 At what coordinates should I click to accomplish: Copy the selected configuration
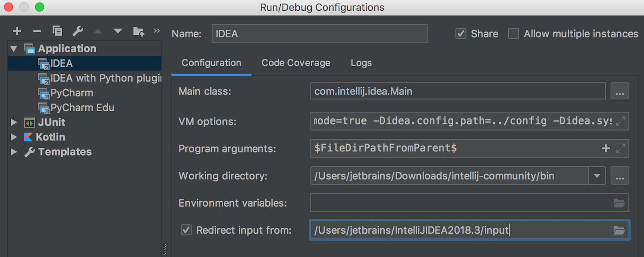click(58, 31)
